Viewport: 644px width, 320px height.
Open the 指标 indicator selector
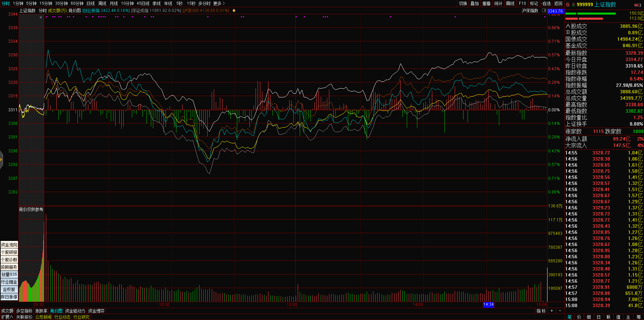[x=541, y=311]
